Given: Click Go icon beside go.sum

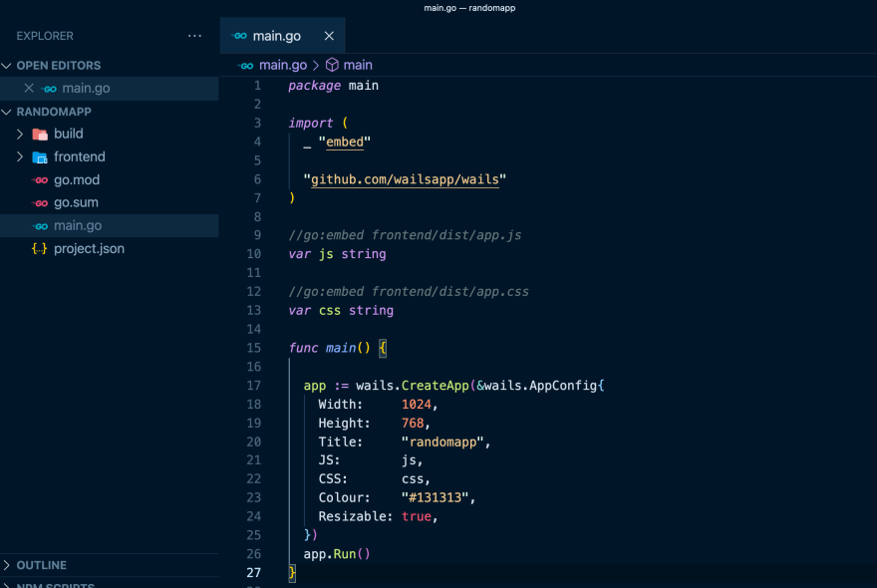Looking at the screenshot, I should (x=40, y=203).
